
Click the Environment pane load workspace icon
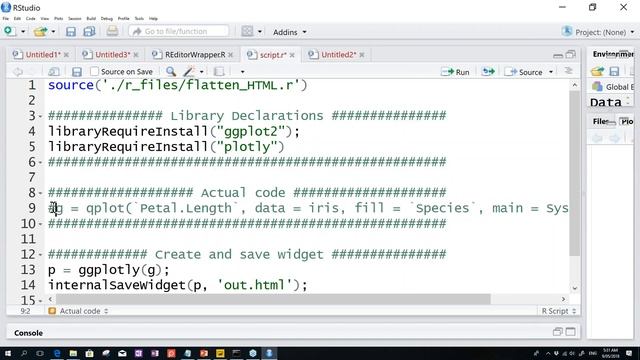[597, 72]
